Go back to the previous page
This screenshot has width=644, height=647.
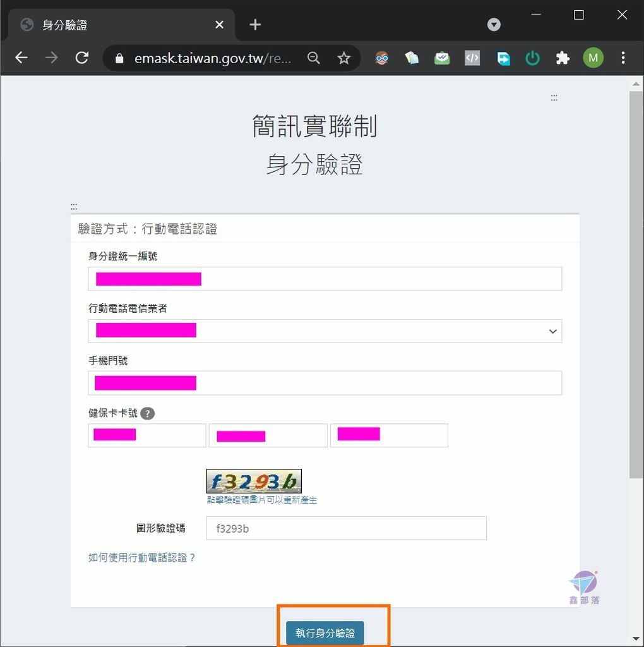[21, 57]
